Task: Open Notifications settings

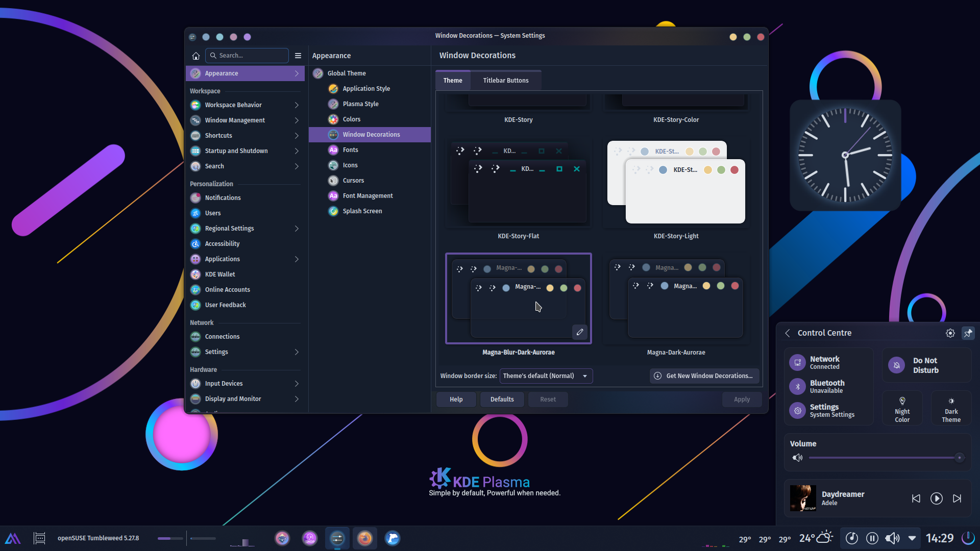Action: click(x=246, y=198)
